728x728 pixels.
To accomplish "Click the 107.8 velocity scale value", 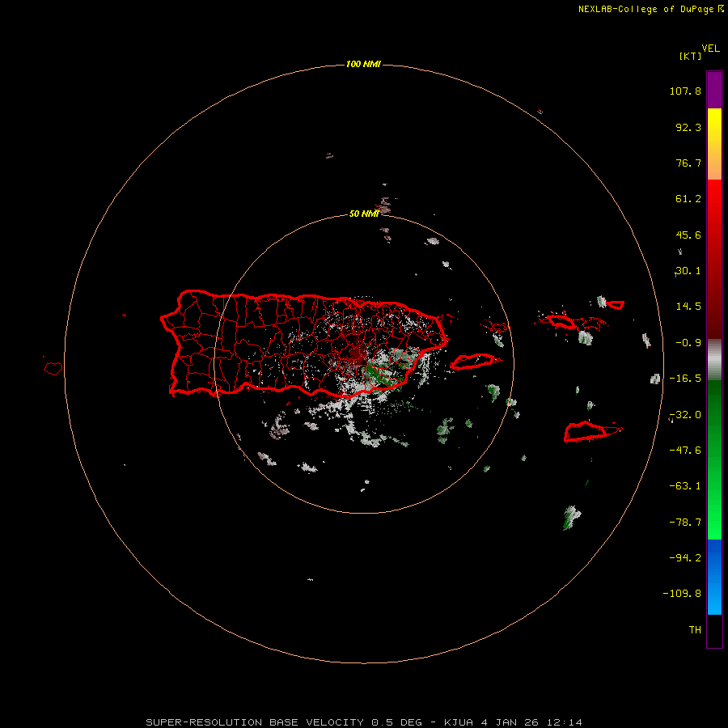I will click(685, 91).
